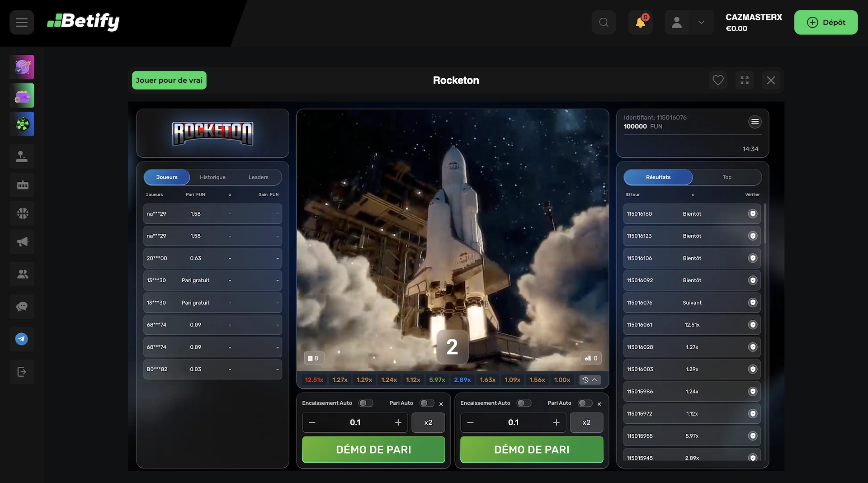The image size is (868, 483).
Task: Enable Encaissement Auto on the left bet panel
Action: [x=366, y=402]
